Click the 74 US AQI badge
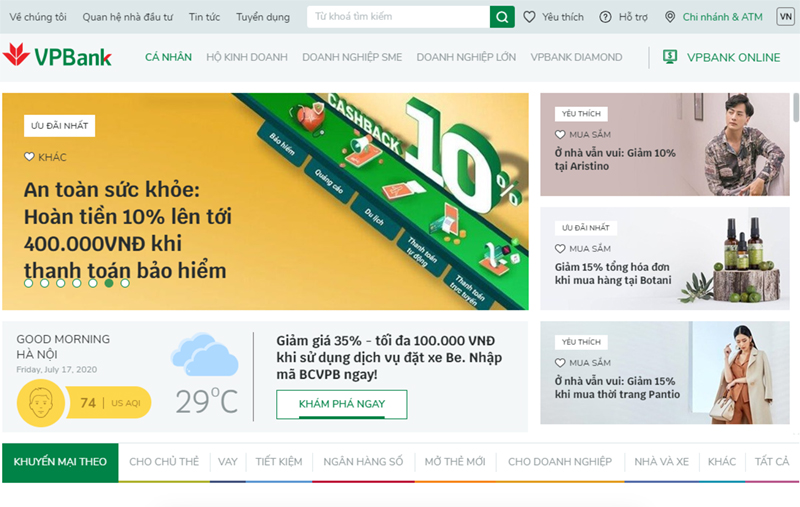 pos(109,403)
